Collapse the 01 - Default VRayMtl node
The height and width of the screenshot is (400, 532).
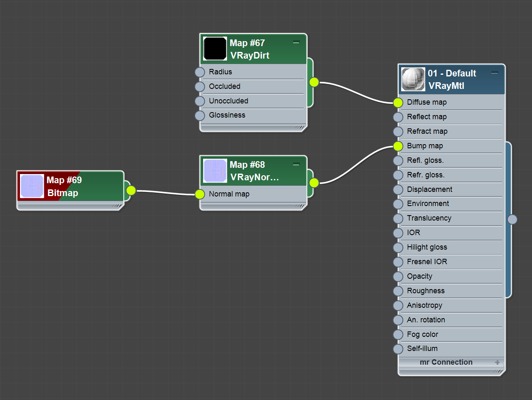495,73
